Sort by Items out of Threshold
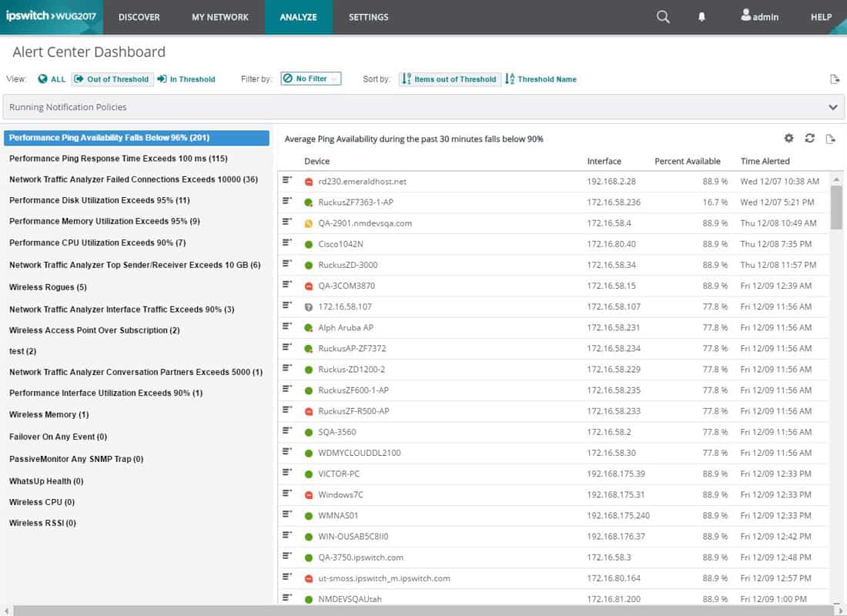 pos(450,79)
